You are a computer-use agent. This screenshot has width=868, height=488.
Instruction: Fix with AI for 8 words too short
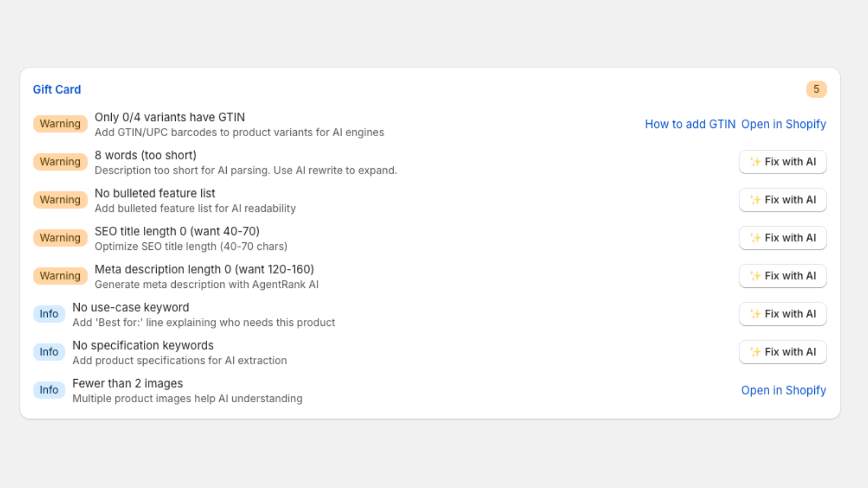click(x=782, y=162)
